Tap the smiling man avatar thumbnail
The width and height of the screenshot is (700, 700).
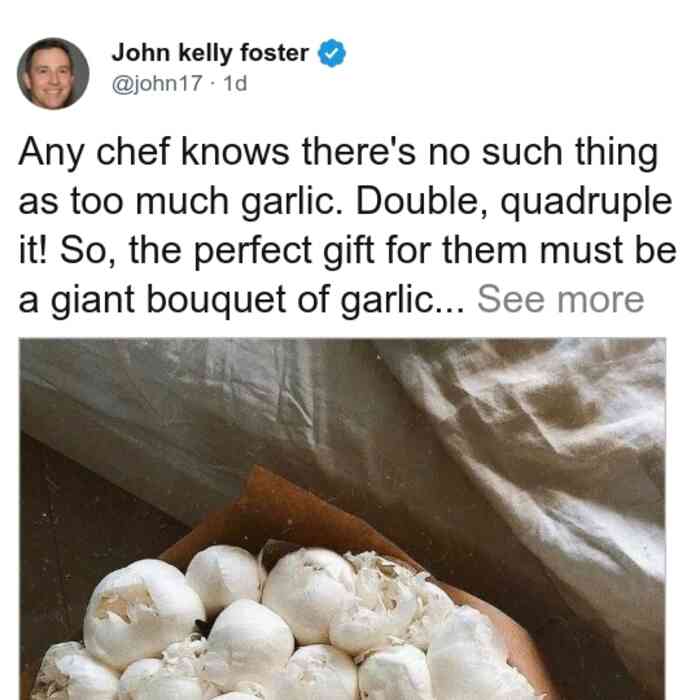pyautogui.click(x=53, y=74)
